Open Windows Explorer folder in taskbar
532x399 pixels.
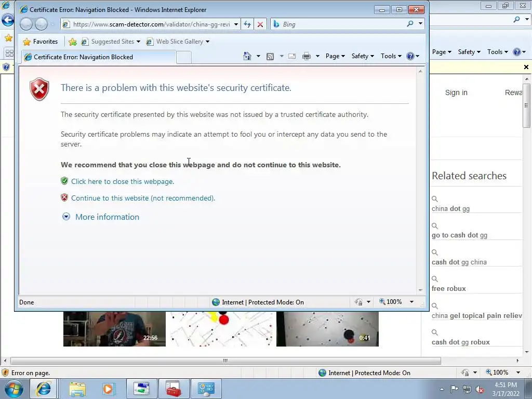77,389
